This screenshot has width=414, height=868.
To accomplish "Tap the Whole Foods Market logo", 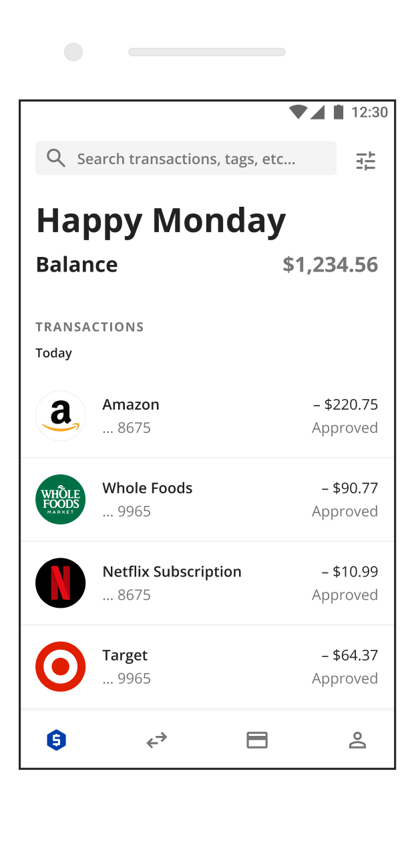I will pos(61,499).
